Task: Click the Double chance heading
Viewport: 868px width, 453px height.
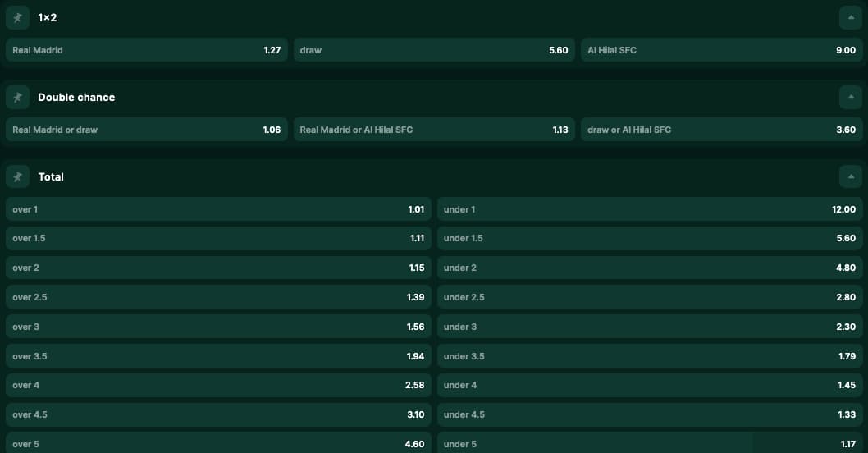Action: point(76,98)
